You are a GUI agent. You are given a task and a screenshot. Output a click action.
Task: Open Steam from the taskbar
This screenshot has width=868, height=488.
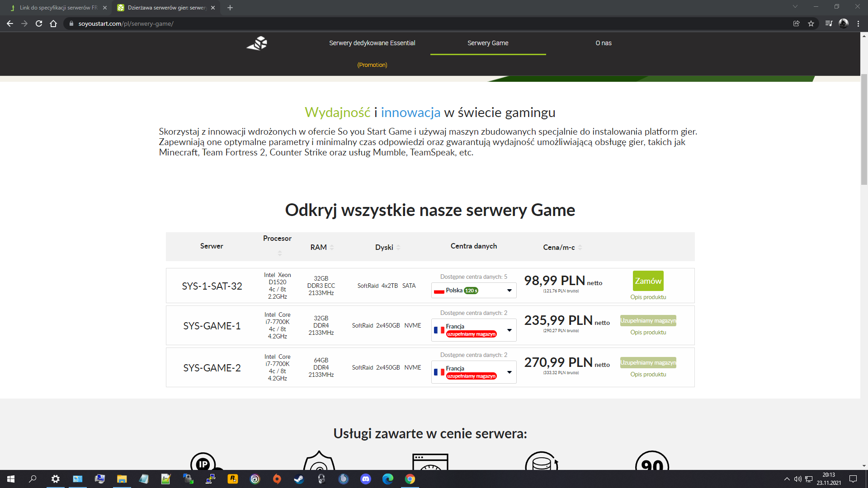point(299,479)
